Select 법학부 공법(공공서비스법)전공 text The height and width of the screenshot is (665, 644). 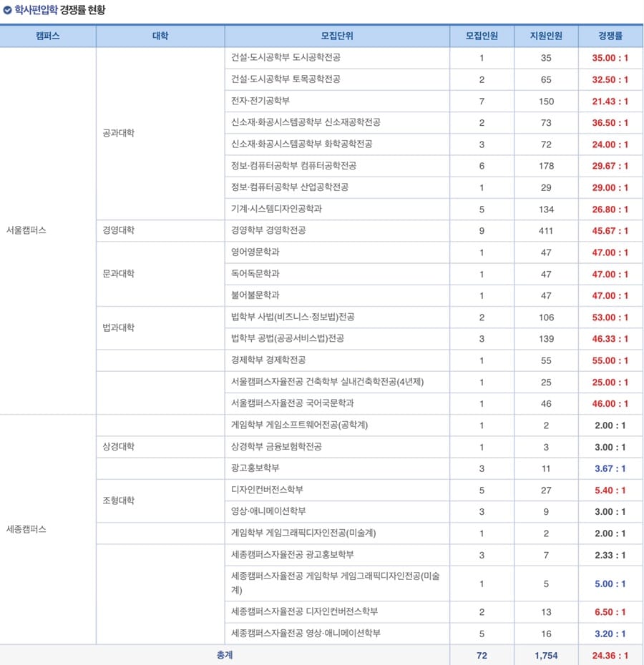tap(288, 338)
